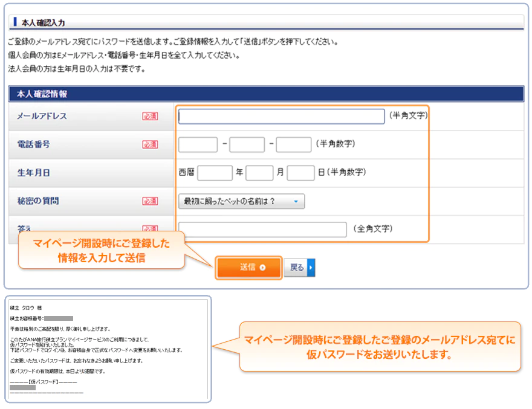
Task: Focus the first 電話番号 box
Action: [x=198, y=144]
